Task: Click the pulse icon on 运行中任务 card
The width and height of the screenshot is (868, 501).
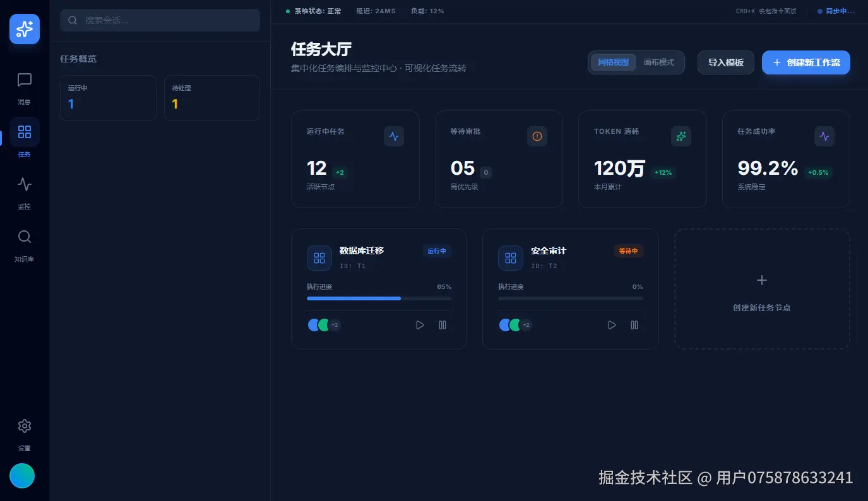Action: [x=394, y=136]
